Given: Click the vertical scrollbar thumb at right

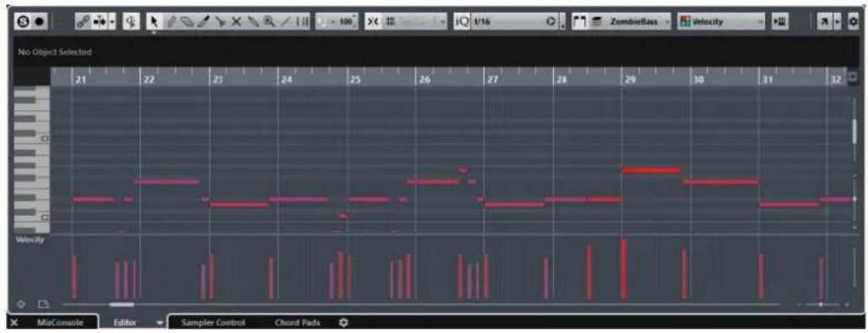Looking at the screenshot, I should point(855,131).
